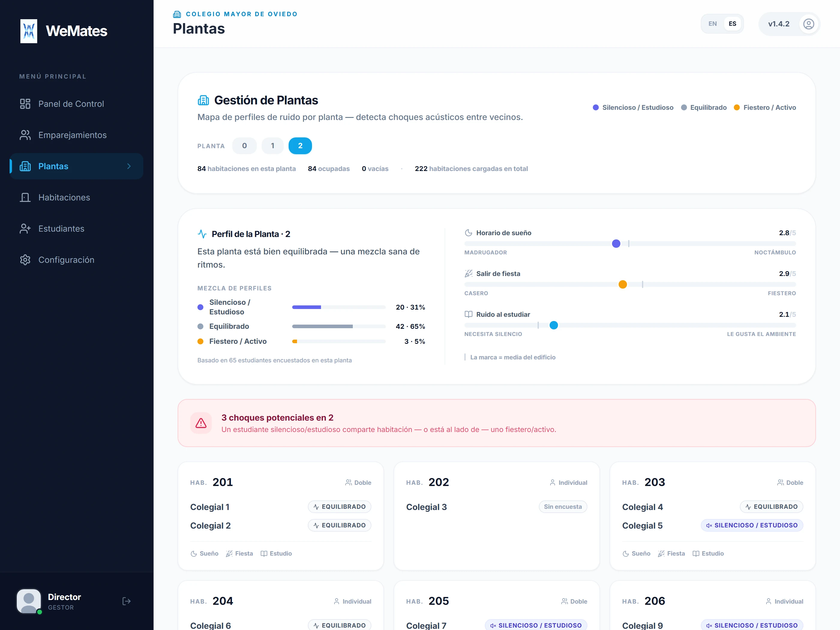
Task: Click building icon next to Gestión de Plantas
Action: click(x=203, y=100)
